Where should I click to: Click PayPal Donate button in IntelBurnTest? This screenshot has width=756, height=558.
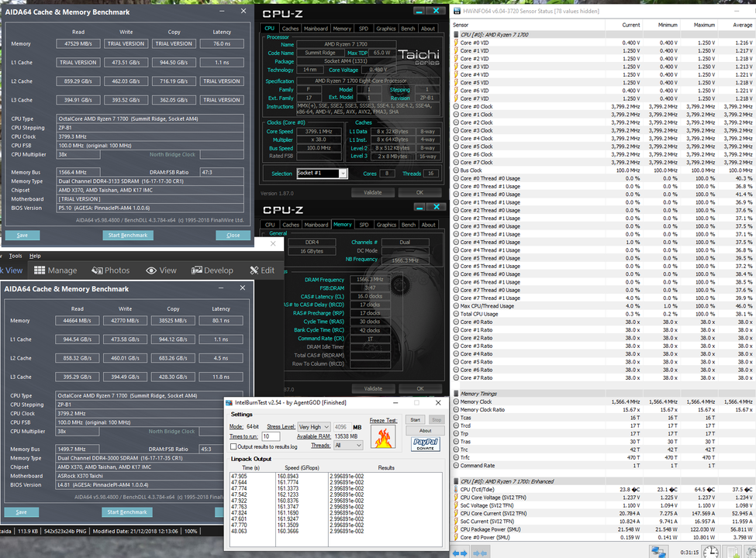coord(425,444)
